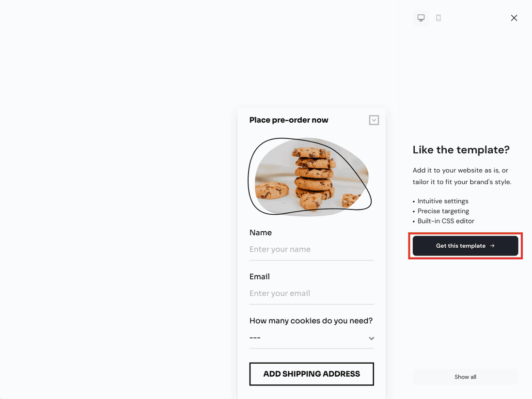Click Get this template
532x399 pixels.
[465, 246]
